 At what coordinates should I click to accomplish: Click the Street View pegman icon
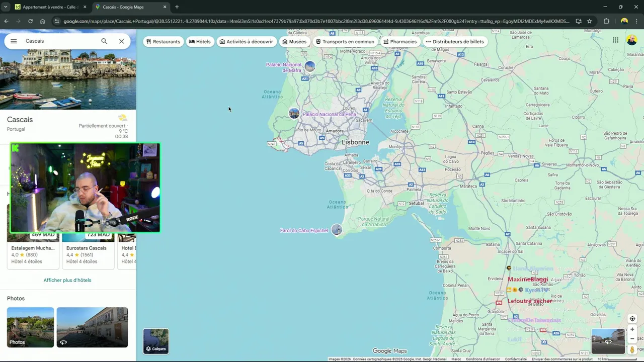tap(632, 349)
